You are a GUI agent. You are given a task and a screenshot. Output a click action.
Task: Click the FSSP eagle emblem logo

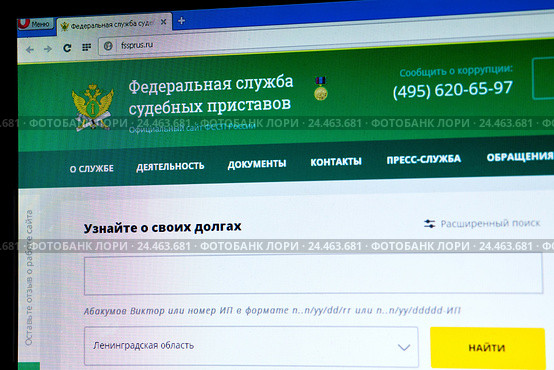click(93, 107)
